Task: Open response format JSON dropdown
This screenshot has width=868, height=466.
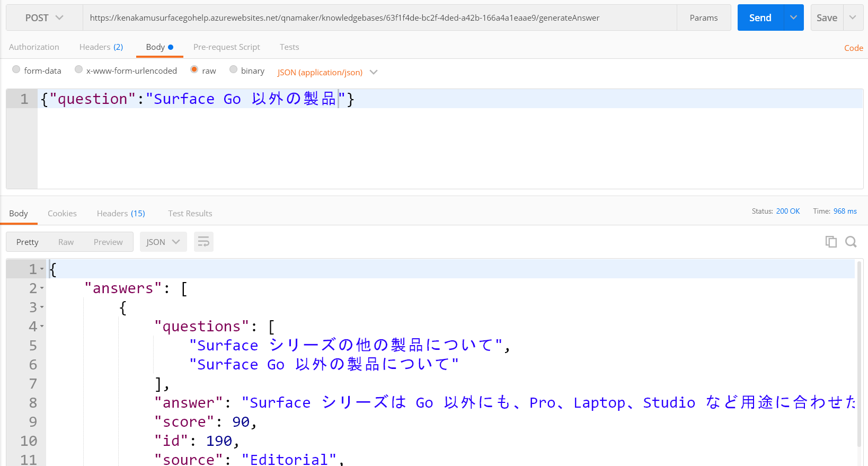Action: pos(163,242)
